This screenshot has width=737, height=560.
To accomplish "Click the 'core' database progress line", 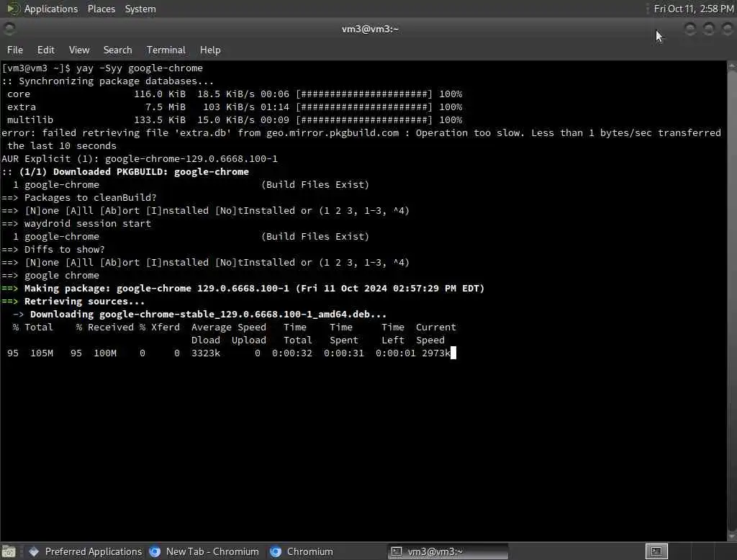I will pyautogui.click(x=235, y=94).
